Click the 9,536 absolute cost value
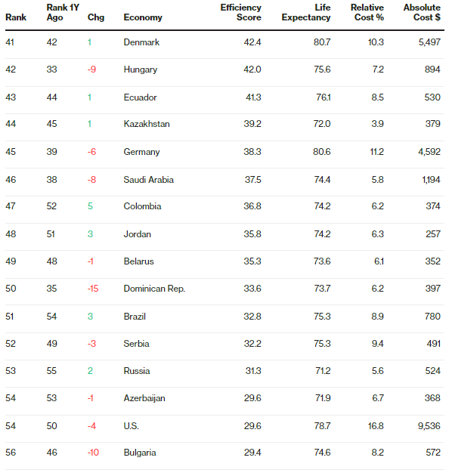 pyautogui.click(x=429, y=426)
